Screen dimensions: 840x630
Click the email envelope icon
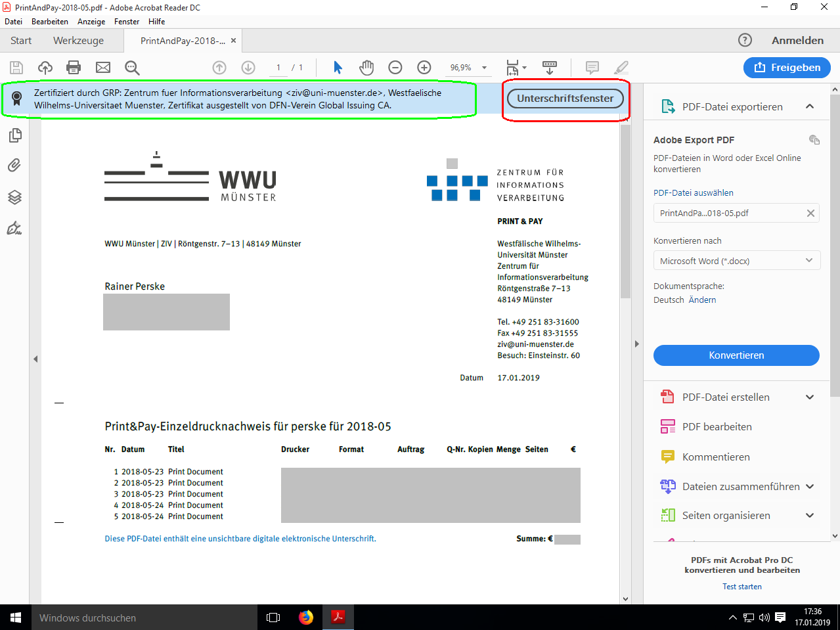click(x=103, y=68)
